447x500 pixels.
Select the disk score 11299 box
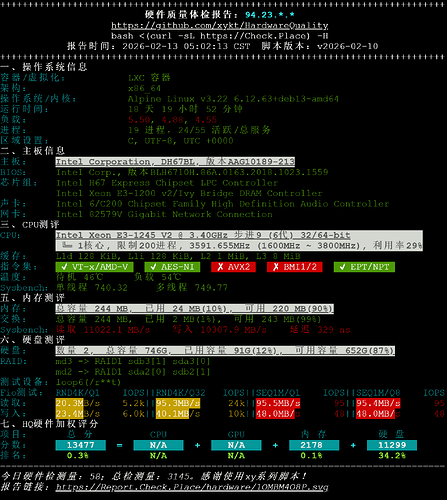[x=392, y=445]
